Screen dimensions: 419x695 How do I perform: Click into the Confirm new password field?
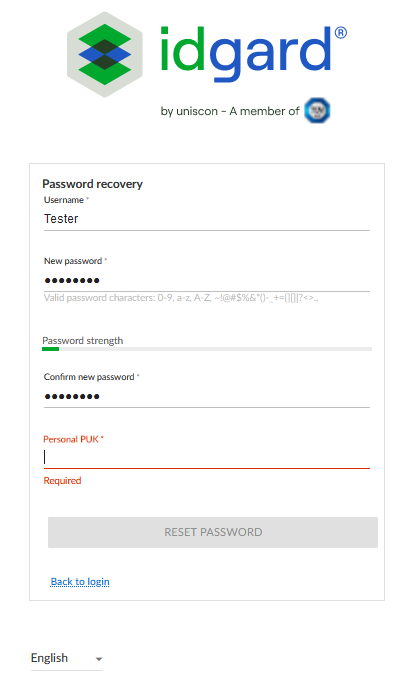(x=207, y=396)
